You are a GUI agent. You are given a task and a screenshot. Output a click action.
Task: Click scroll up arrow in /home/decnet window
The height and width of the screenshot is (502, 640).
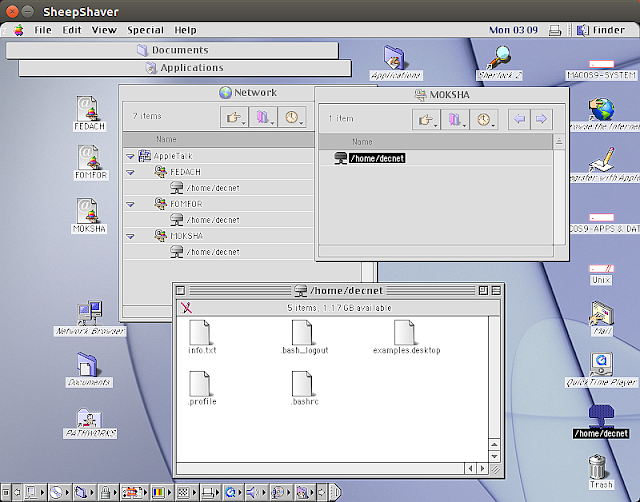[x=494, y=444]
